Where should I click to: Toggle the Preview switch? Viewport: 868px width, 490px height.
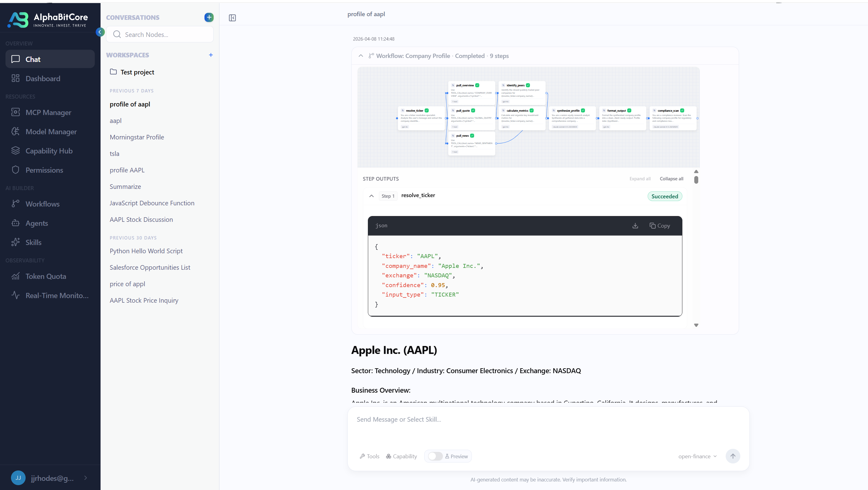435,456
